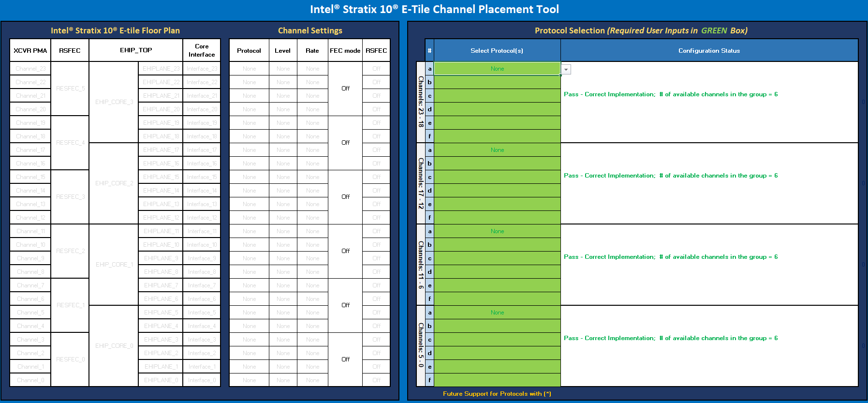868x403 pixels.
Task: Click the 'Channels: 23 - 18' group label
Action: [x=421, y=102]
